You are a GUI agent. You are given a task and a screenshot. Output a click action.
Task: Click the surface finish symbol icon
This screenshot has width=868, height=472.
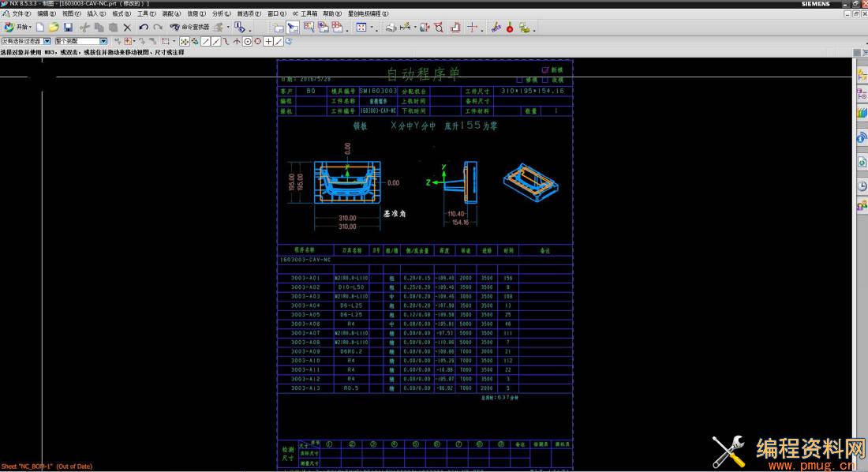(455, 27)
